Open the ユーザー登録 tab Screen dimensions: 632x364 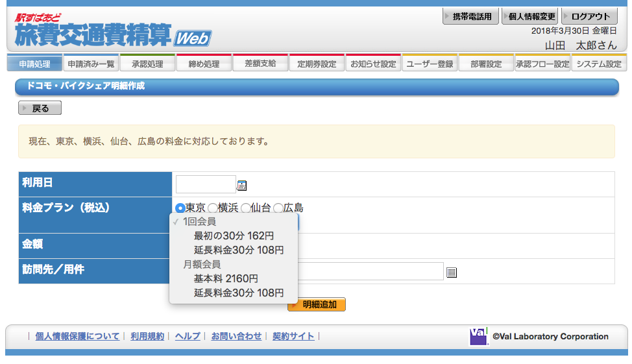(x=430, y=64)
